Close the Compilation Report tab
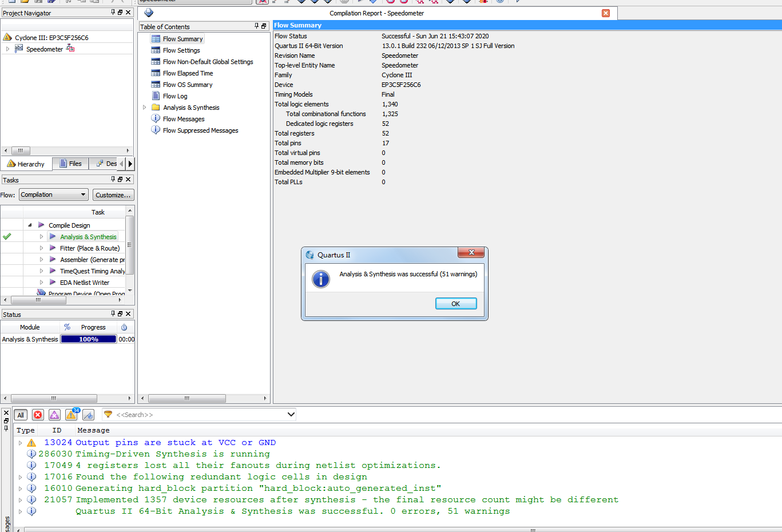This screenshot has height=532, width=782. click(x=606, y=13)
